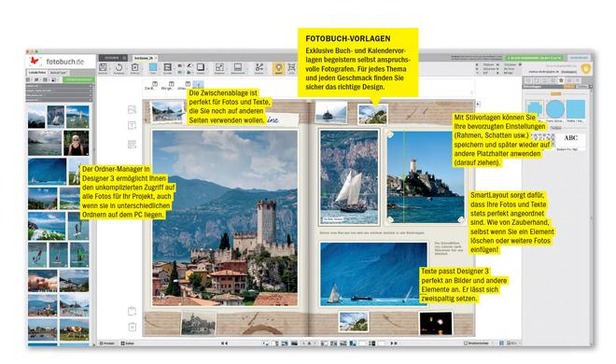This screenshot has width=616, height=364.
Task: Expand the third dark folder bar in photo panel
Action: (x=60, y=95)
